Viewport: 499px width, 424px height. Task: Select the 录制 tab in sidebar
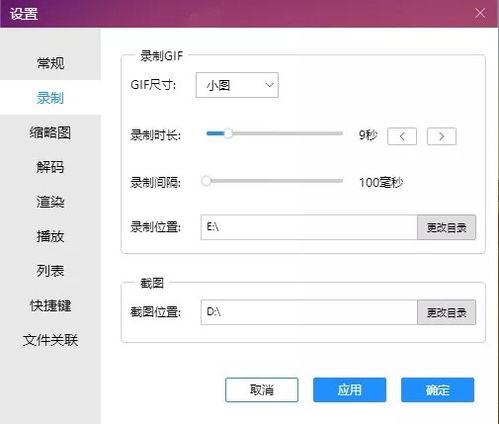[50, 98]
